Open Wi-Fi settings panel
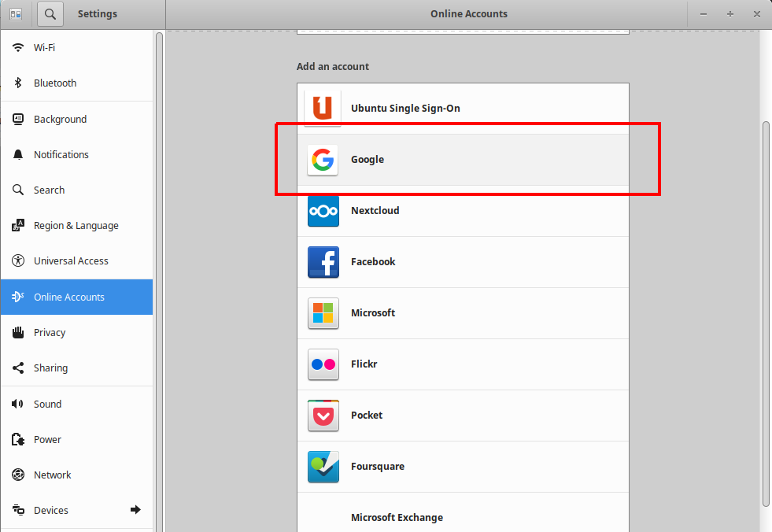Viewport: 772px width, 532px height. coord(77,47)
